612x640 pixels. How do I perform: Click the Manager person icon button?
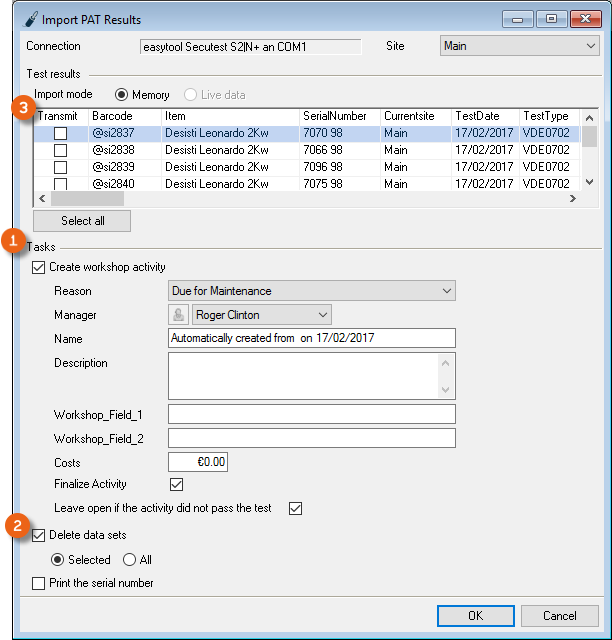click(x=180, y=315)
